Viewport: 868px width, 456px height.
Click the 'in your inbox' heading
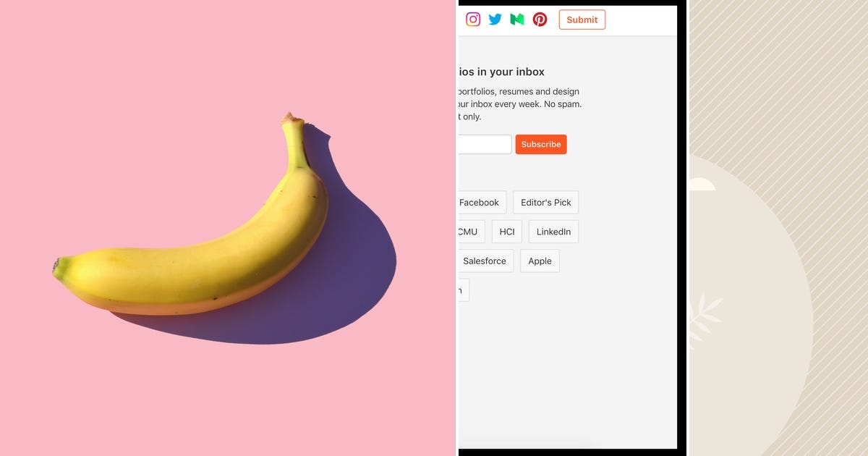(501, 72)
